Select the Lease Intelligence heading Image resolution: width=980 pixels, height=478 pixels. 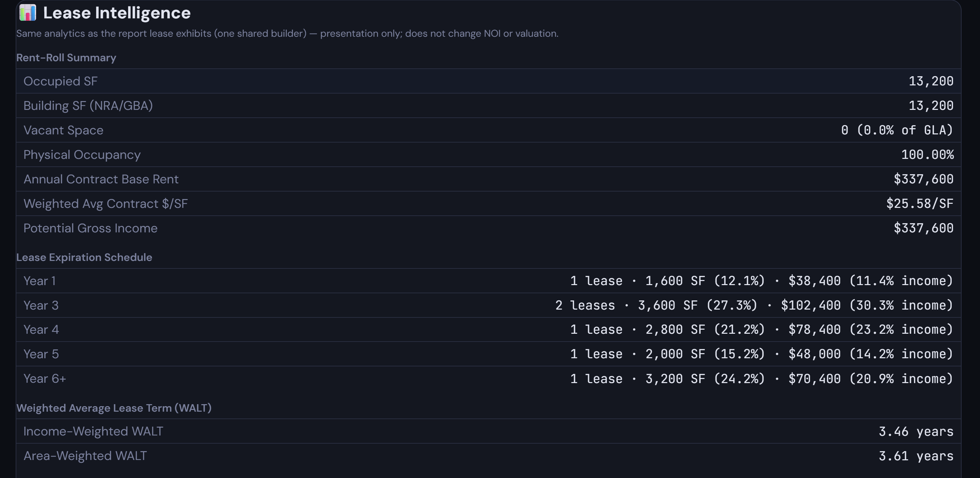pyautogui.click(x=117, y=13)
